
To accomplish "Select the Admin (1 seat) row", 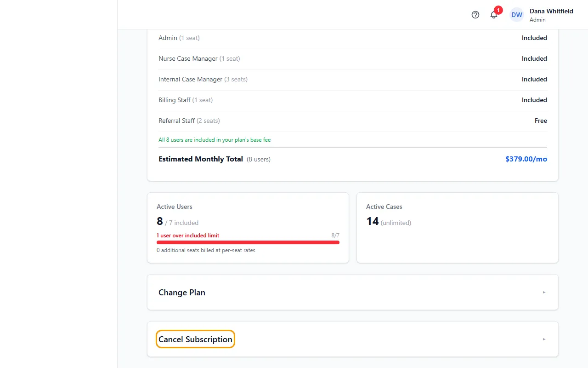I will tap(353, 38).
